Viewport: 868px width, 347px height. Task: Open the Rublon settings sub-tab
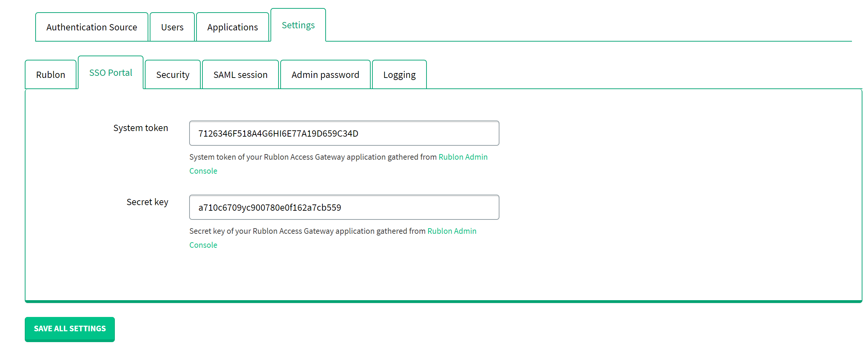pos(51,75)
